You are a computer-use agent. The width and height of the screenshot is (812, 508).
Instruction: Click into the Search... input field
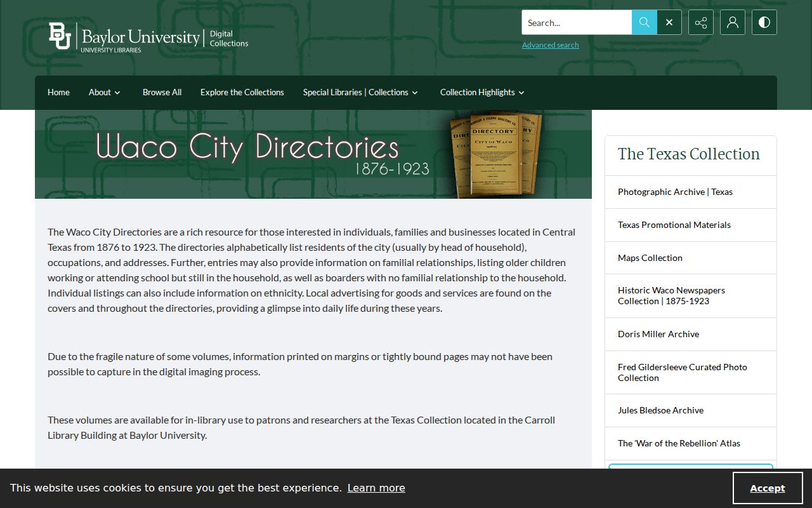577,22
